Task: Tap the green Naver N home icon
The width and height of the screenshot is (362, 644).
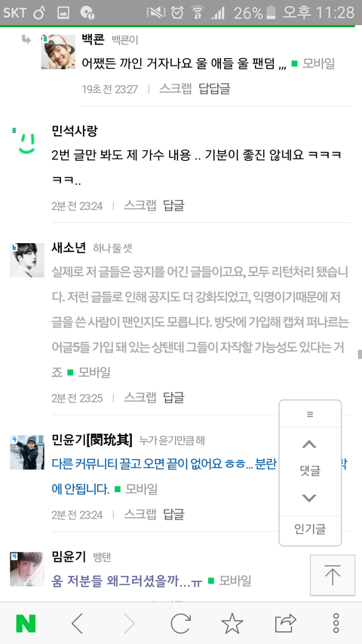Action: point(26,624)
